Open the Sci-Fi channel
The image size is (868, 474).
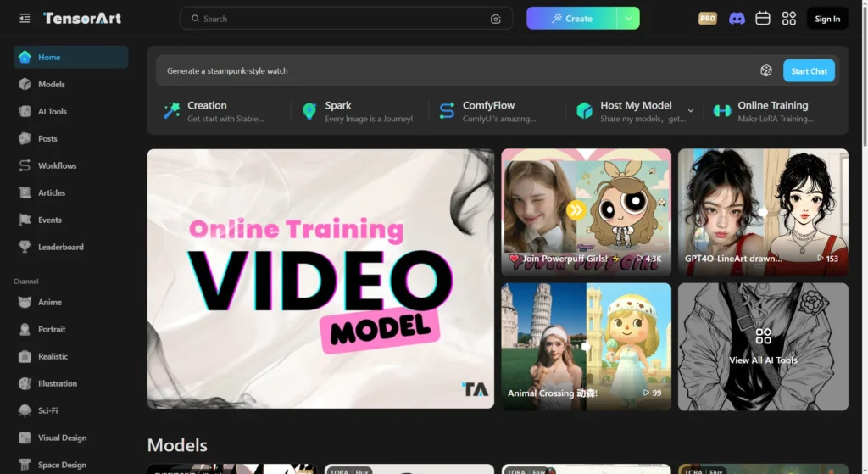pos(71,410)
